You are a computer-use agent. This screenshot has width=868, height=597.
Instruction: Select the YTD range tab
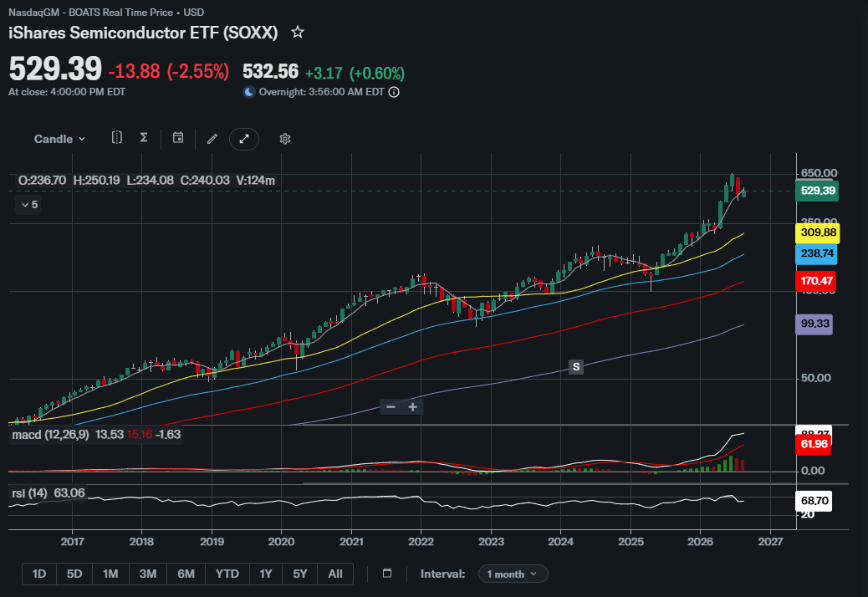coord(227,574)
